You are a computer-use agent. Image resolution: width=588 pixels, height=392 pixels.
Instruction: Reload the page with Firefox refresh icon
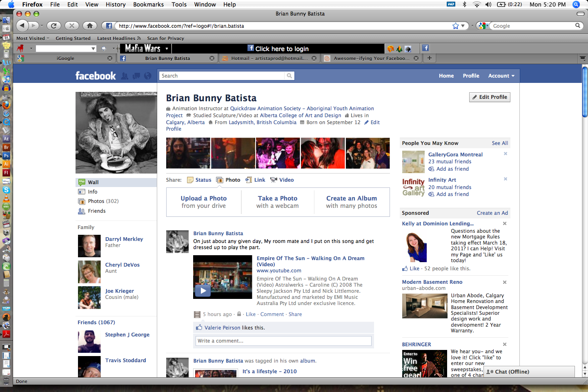coord(53,25)
